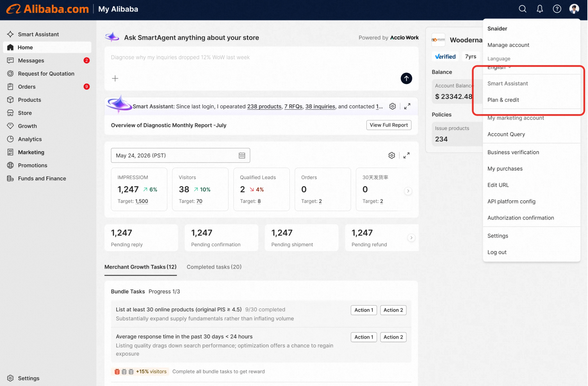The width and height of the screenshot is (588, 386).
Task: Switch to Merchant Growth Tasks (12) tab
Action: click(141, 267)
